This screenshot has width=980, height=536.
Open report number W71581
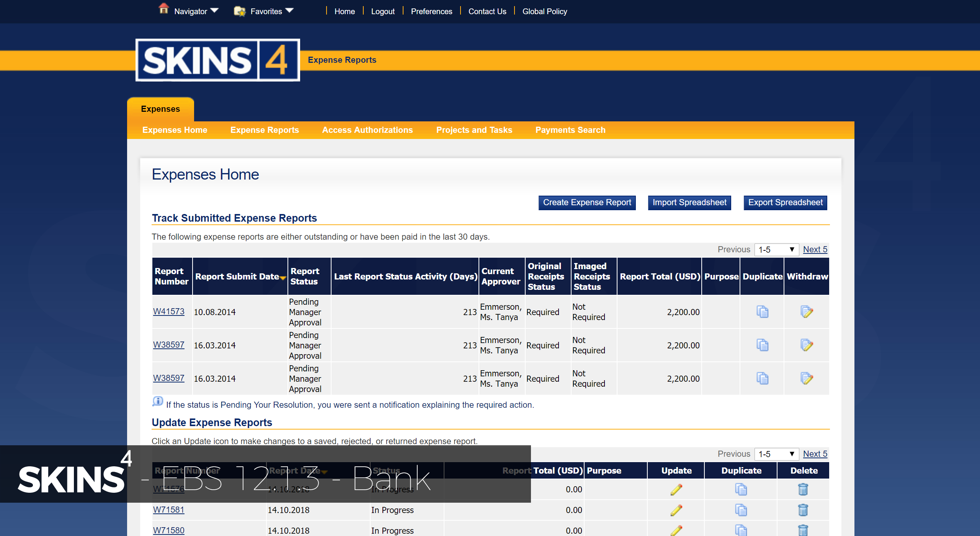coord(169,510)
